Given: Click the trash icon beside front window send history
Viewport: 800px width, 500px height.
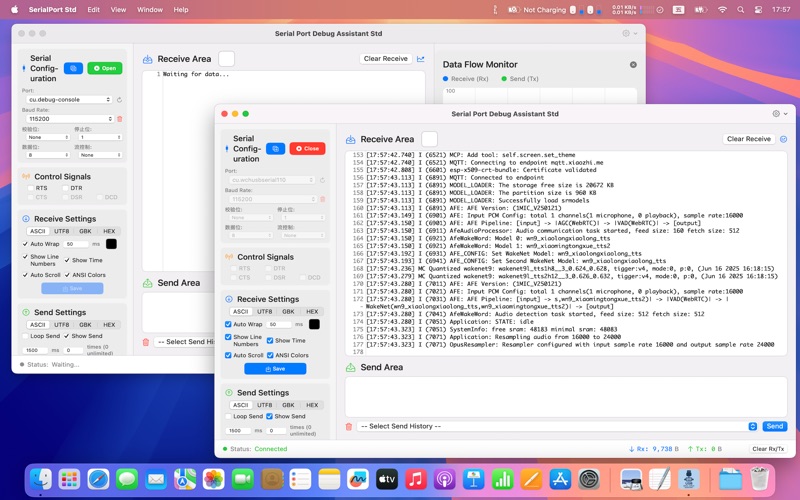Looking at the screenshot, I should (349, 427).
